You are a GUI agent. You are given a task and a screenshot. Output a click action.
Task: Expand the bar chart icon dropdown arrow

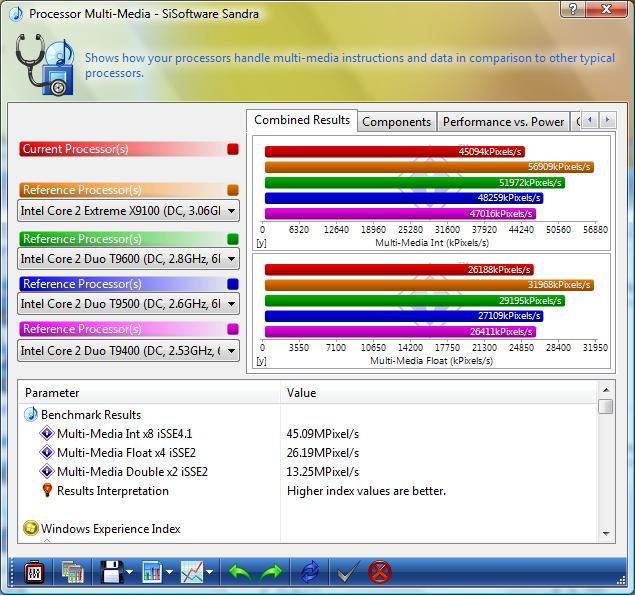(x=169, y=572)
